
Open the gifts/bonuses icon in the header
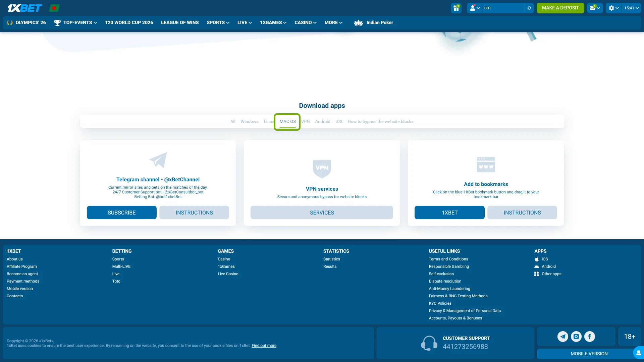[x=455, y=8]
